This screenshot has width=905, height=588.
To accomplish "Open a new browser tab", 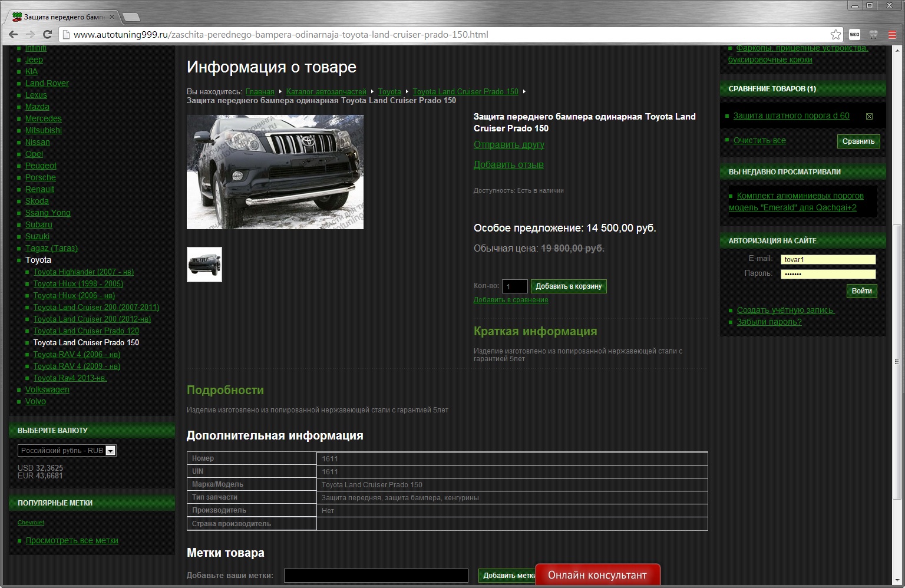I will [131, 17].
